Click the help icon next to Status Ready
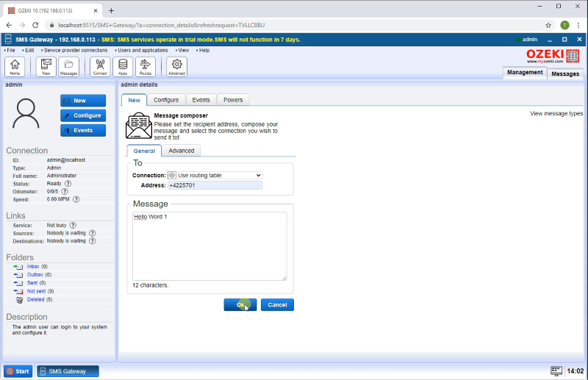 click(x=68, y=184)
